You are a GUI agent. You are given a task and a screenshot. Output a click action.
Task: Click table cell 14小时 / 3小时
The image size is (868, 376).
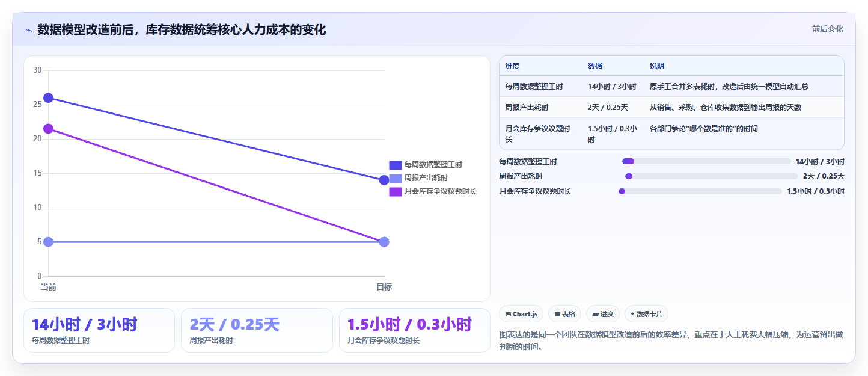(612, 87)
